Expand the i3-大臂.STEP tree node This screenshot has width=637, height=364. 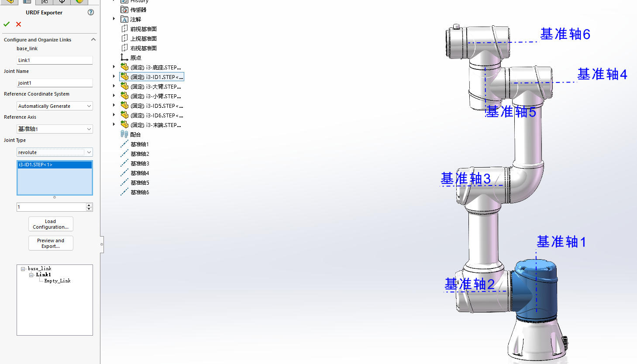pyautogui.click(x=114, y=86)
